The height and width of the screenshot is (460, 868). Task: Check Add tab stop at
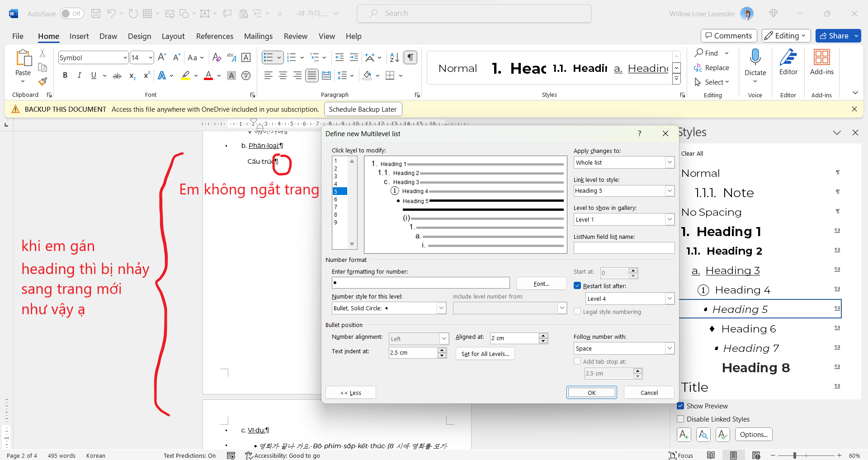coord(577,361)
